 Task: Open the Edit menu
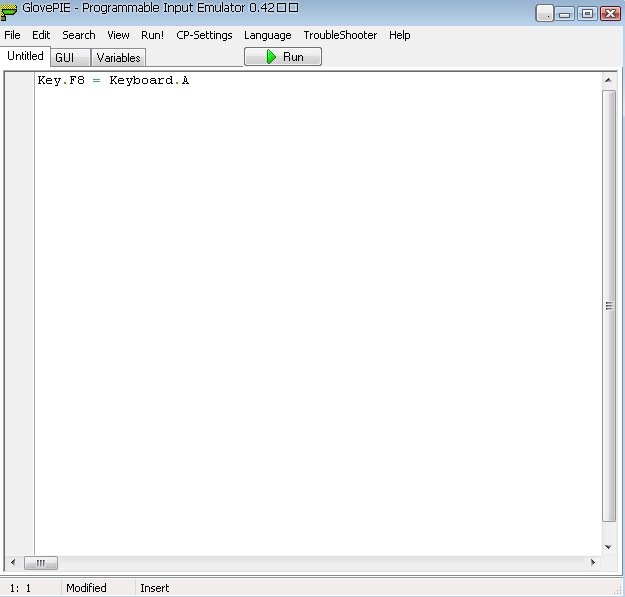pyautogui.click(x=41, y=35)
